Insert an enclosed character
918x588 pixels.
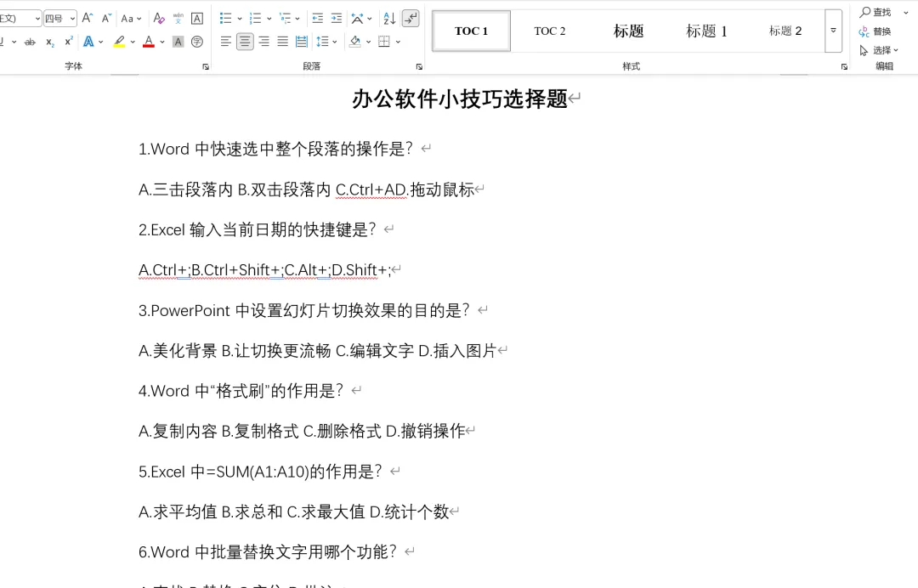[x=197, y=42]
